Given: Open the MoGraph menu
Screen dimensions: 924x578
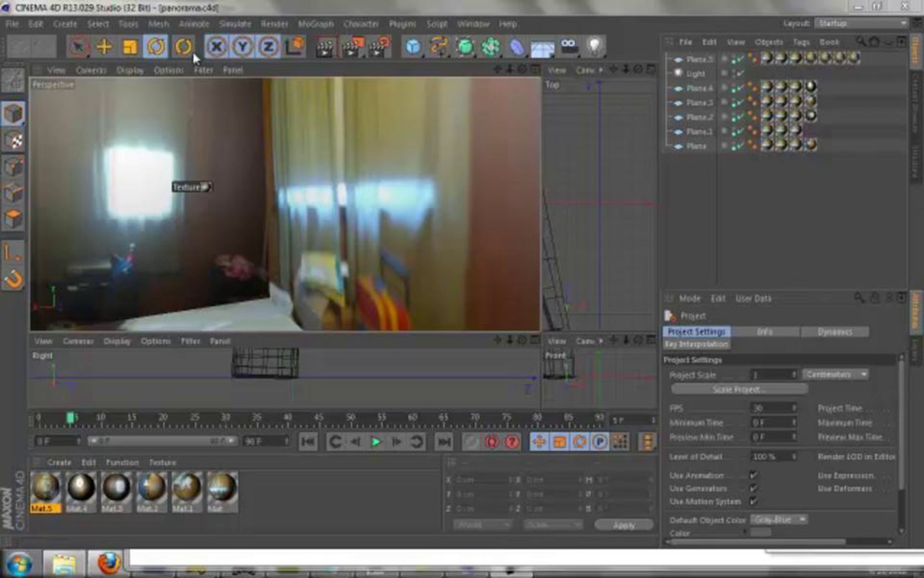Looking at the screenshot, I should 316,24.
